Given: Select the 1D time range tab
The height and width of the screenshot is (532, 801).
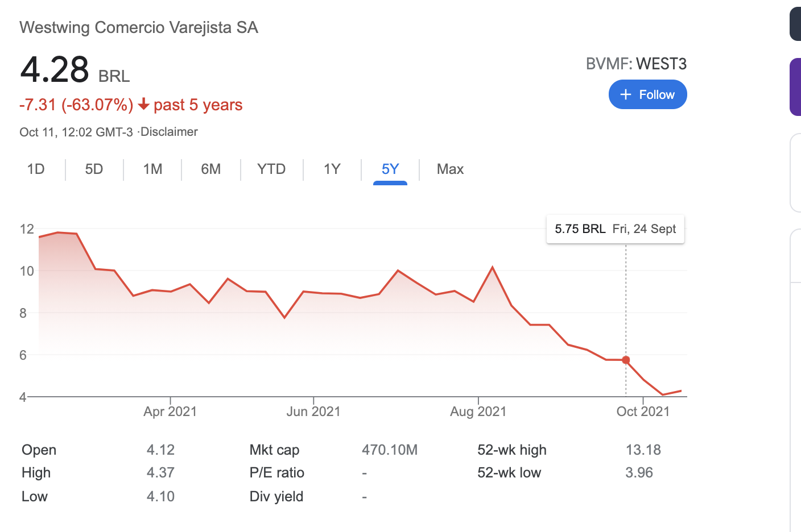Looking at the screenshot, I should pyautogui.click(x=36, y=169).
